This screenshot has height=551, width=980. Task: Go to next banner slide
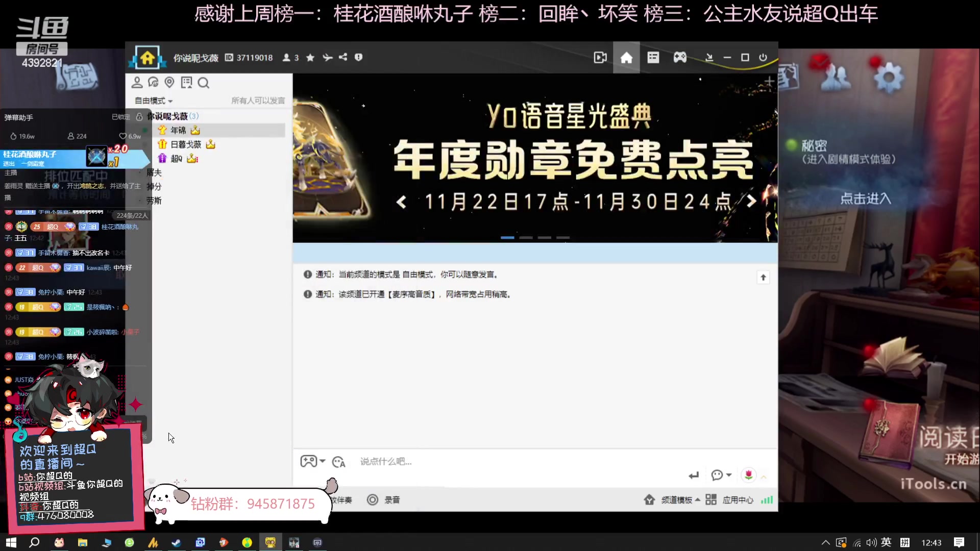751,201
